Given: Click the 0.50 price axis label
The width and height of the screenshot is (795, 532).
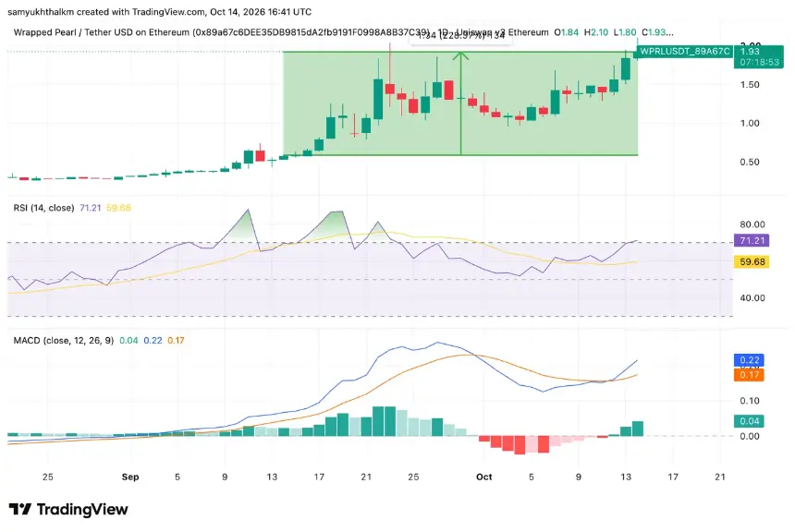Looking at the screenshot, I should (x=750, y=163).
